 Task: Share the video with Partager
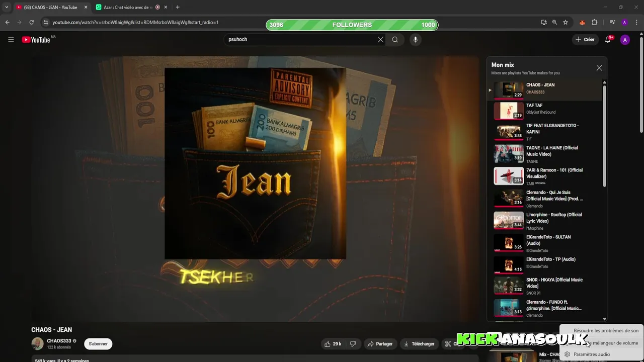(380, 344)
